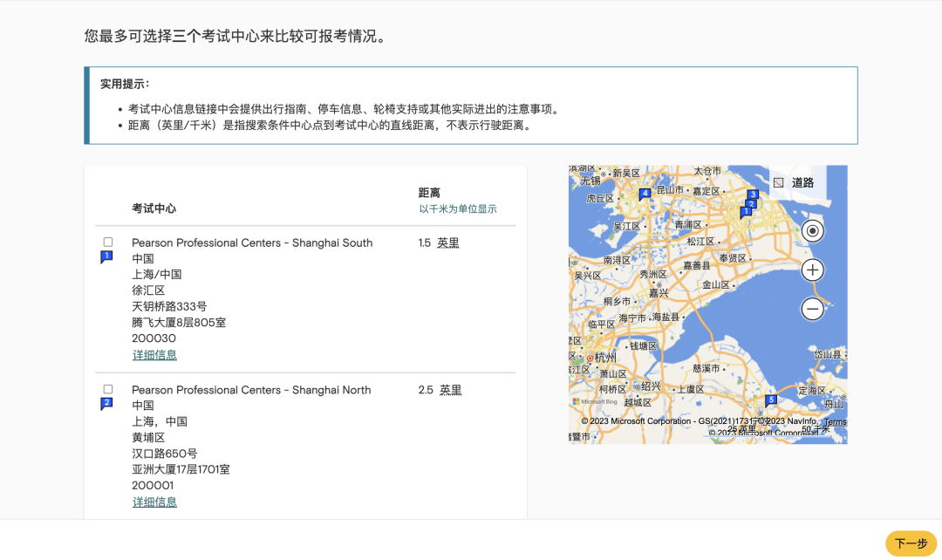Image resolution: width=942 pixels, height=560 pixels.
Task: Open 详细信息 for Shanghai South center
Action: point(154,355)
